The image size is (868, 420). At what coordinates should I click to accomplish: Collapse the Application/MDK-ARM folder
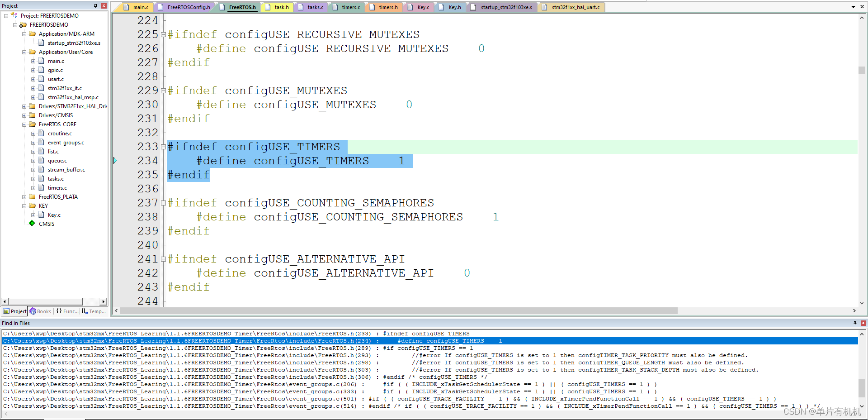(24, 34)
